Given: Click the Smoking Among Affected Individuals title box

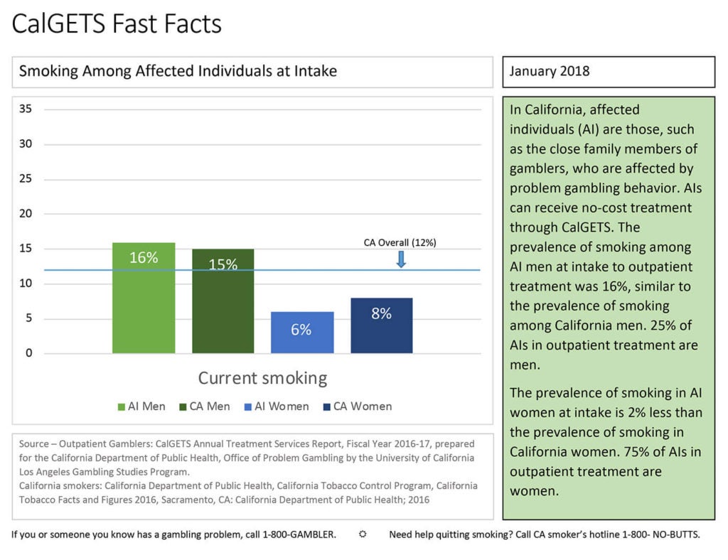Looking at the screenshot, I should 252,72.
